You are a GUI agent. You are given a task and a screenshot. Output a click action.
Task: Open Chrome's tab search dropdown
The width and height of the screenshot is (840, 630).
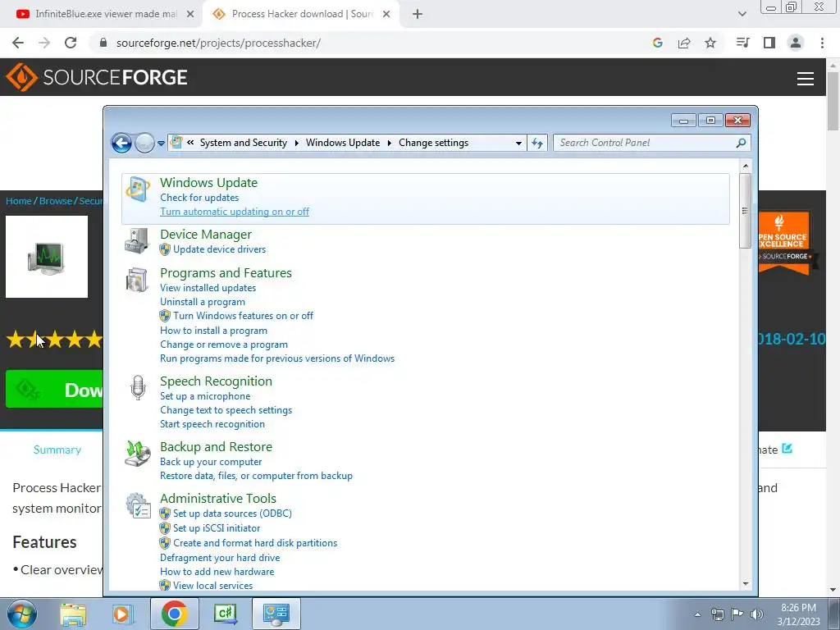[742, 14]
